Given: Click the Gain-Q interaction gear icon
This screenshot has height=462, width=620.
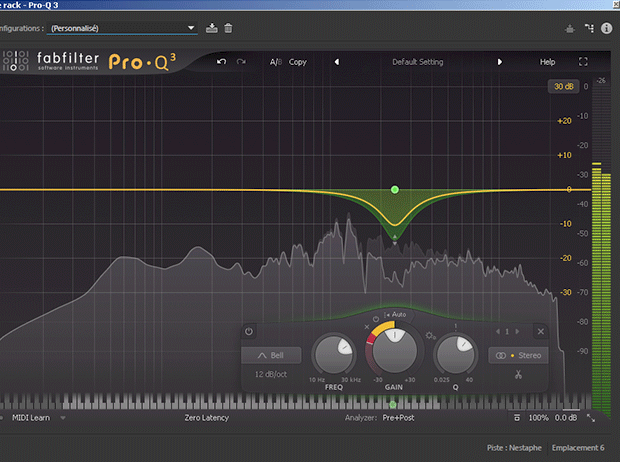Looking at the screenshot, I should pos(430,336).
